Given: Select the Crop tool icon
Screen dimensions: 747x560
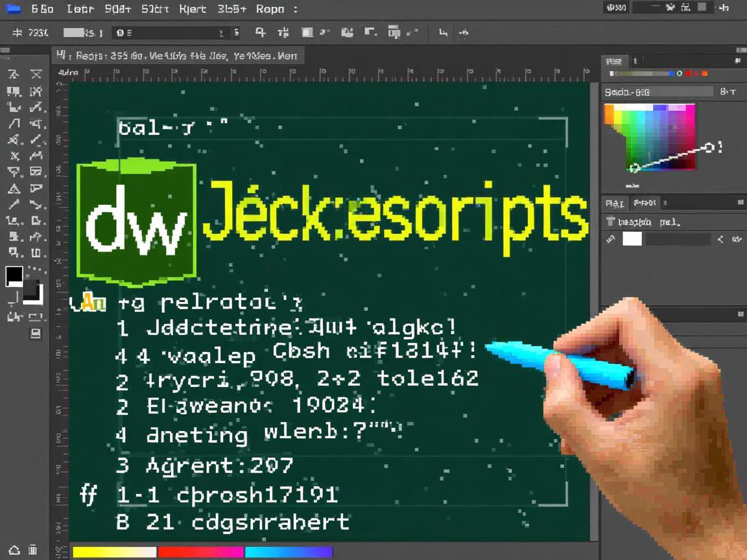Looking at the screenshot, I should 14,108.
